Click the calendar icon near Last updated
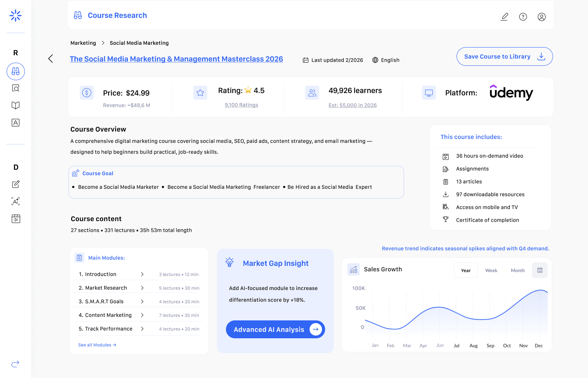 (x=306, y=60)
